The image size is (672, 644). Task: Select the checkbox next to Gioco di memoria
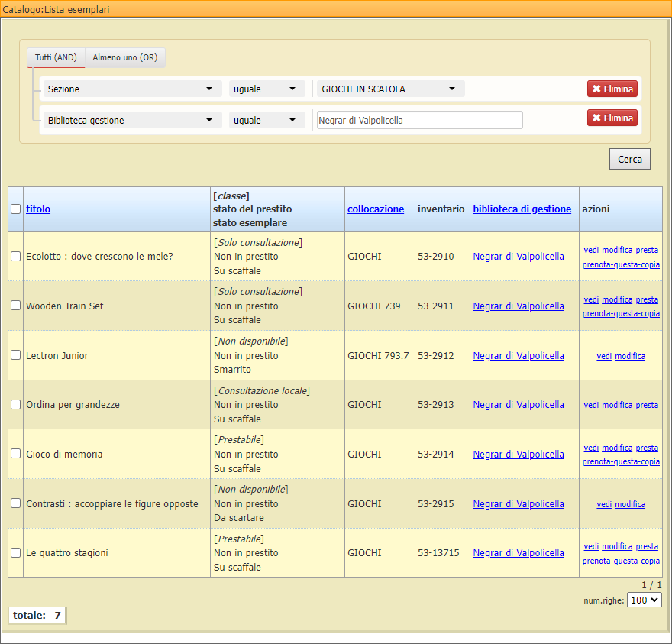point(16,454)
